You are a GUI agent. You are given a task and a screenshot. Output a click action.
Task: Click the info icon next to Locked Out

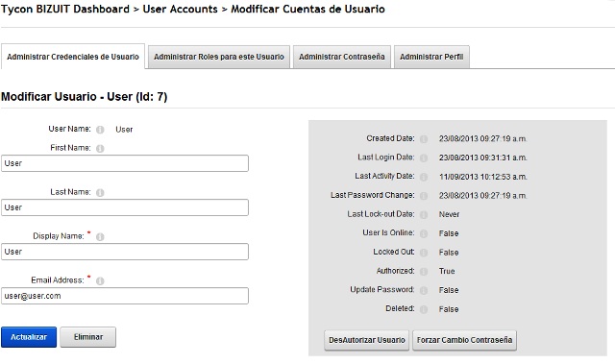(x=424, y=253)
